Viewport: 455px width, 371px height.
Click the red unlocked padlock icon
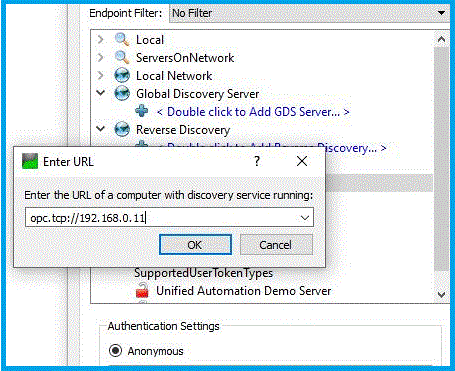142,290
